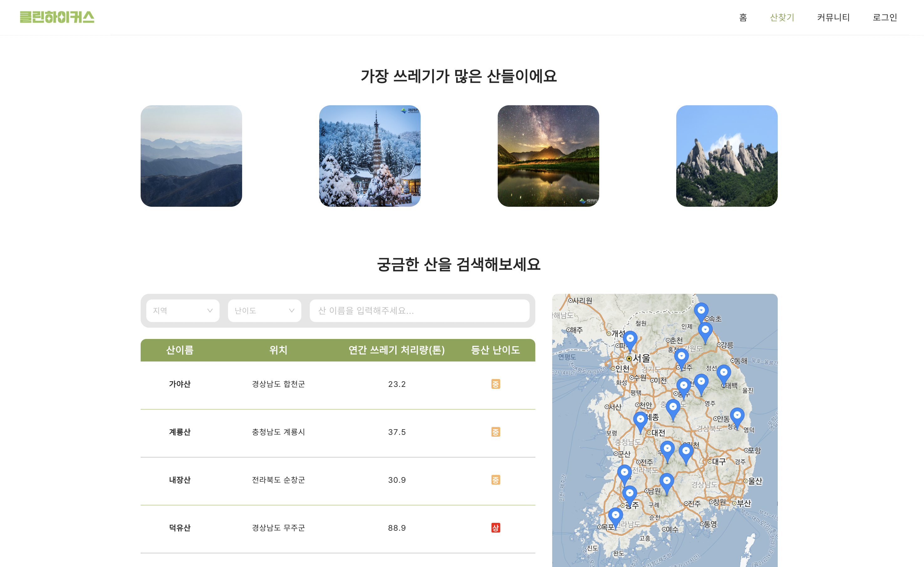Click the mountain name search field

point(419,310)
